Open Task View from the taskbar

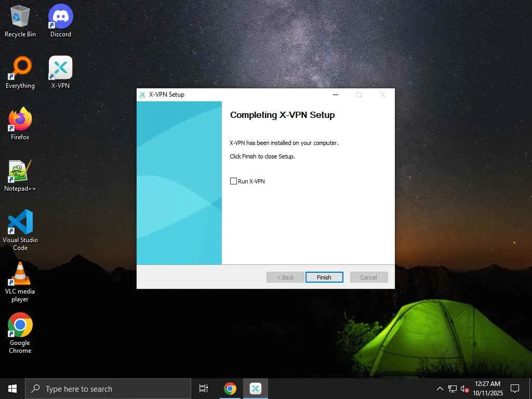(204, 389)
